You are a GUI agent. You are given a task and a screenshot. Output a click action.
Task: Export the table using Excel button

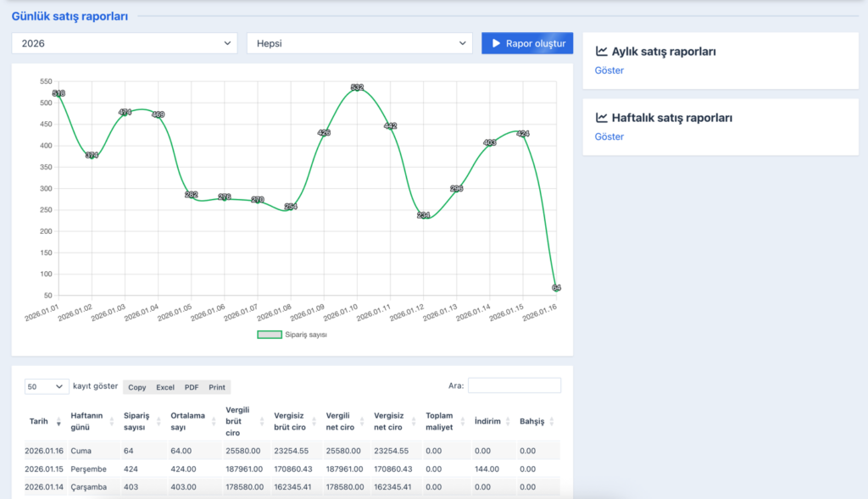(x=165, y=387)
